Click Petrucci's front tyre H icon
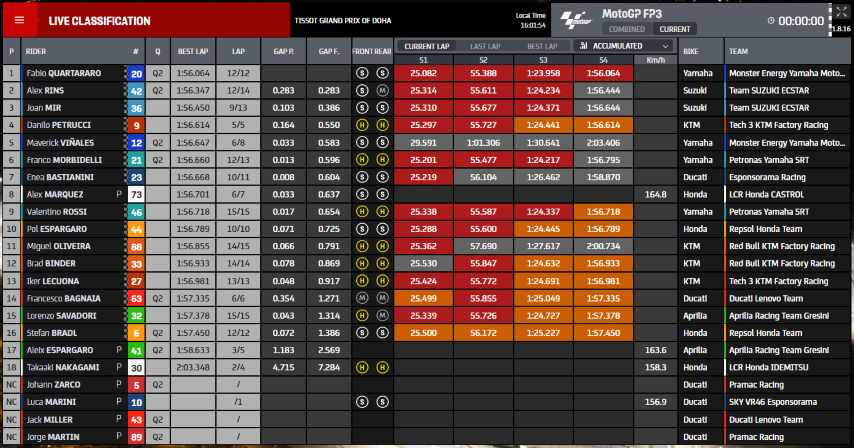 pyautogui.click(x=362, y=125)
